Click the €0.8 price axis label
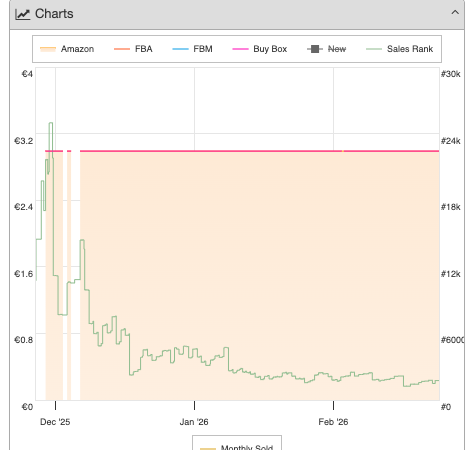 pos(24,340)
